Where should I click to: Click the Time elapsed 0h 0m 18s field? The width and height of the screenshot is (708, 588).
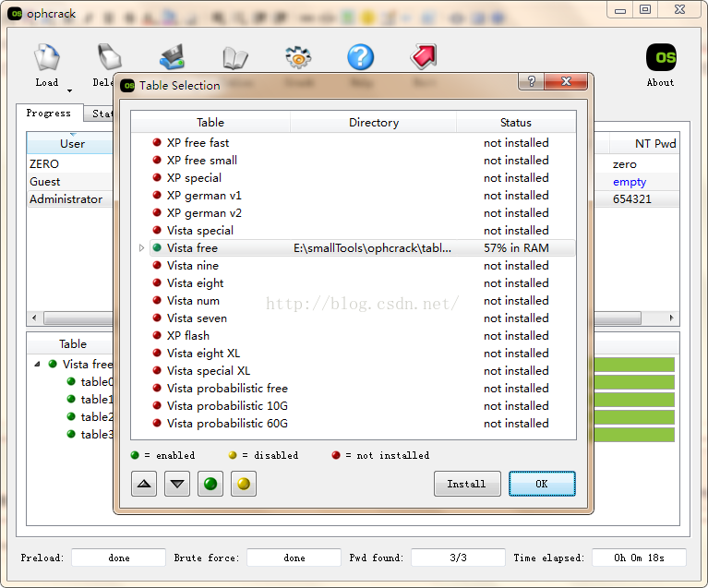pyautogui.click(x=639, y=558)
